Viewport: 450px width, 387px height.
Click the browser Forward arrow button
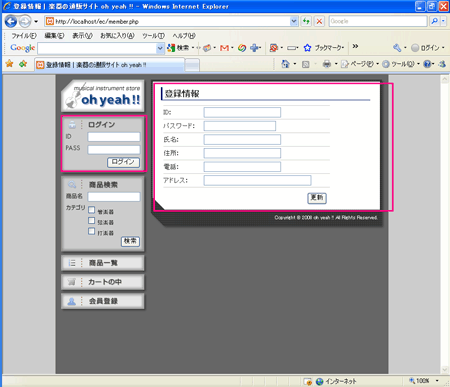pyautogui.click(x=25, y=22)
